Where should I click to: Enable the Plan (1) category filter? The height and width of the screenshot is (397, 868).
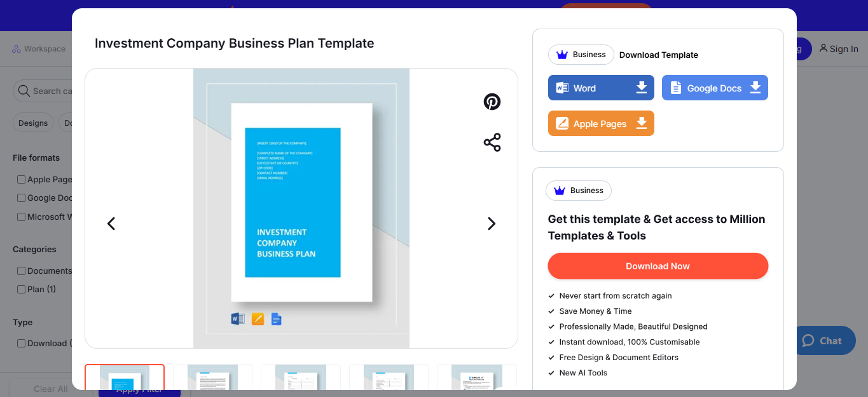point(21,289)
